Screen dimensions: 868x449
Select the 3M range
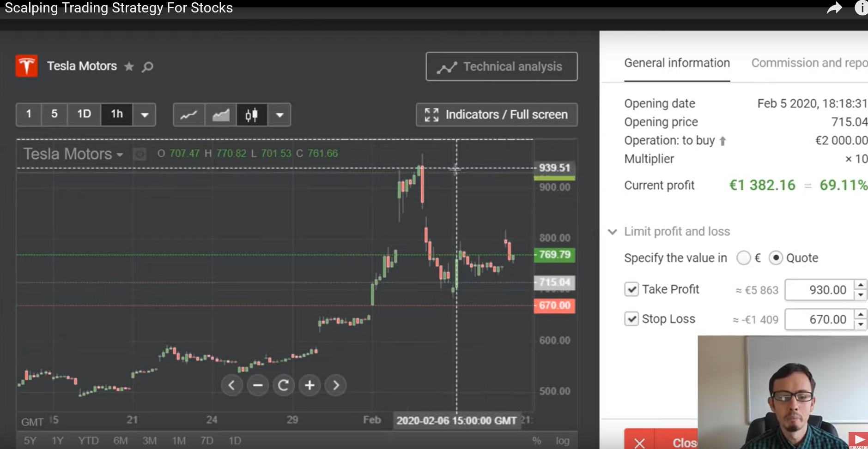149,441
